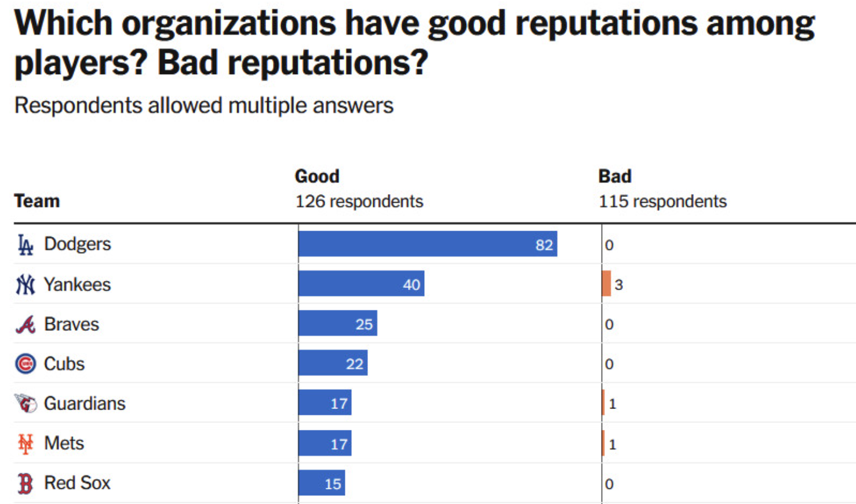Click the Dodgers team logo icon

click(25, 245)
